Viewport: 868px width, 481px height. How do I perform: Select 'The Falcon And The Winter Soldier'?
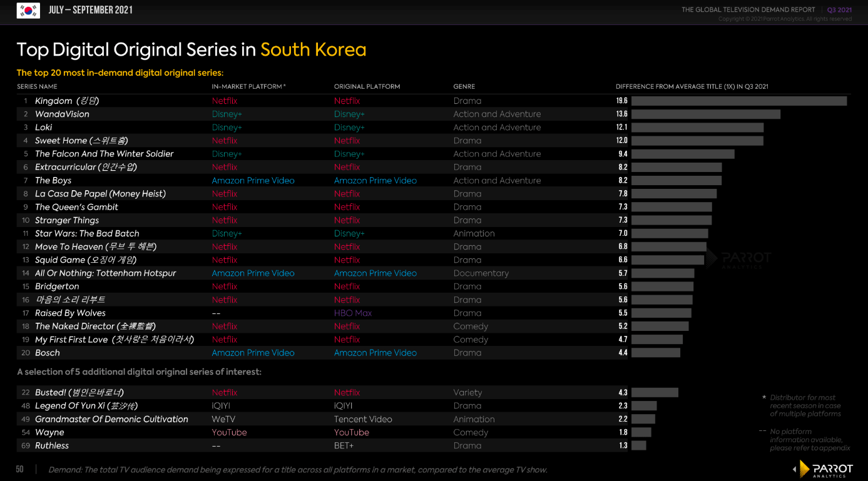tap(105, 154)
